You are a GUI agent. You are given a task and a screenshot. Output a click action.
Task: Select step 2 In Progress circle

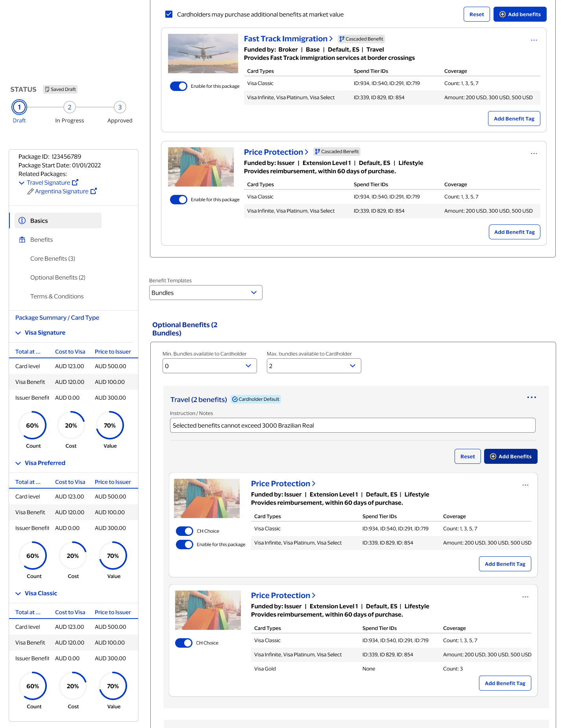[70, 107]
